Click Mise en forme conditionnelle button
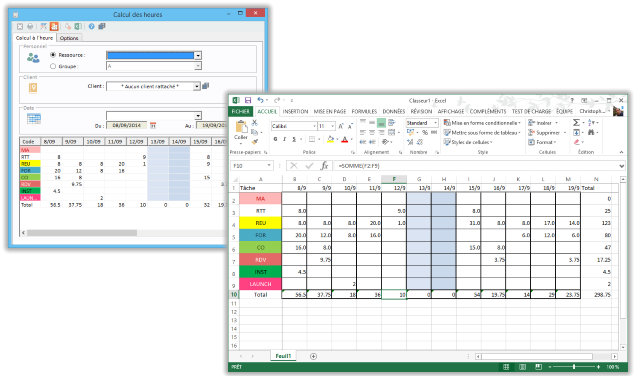This screenshot has height=376, width=640. coord(482,122)
